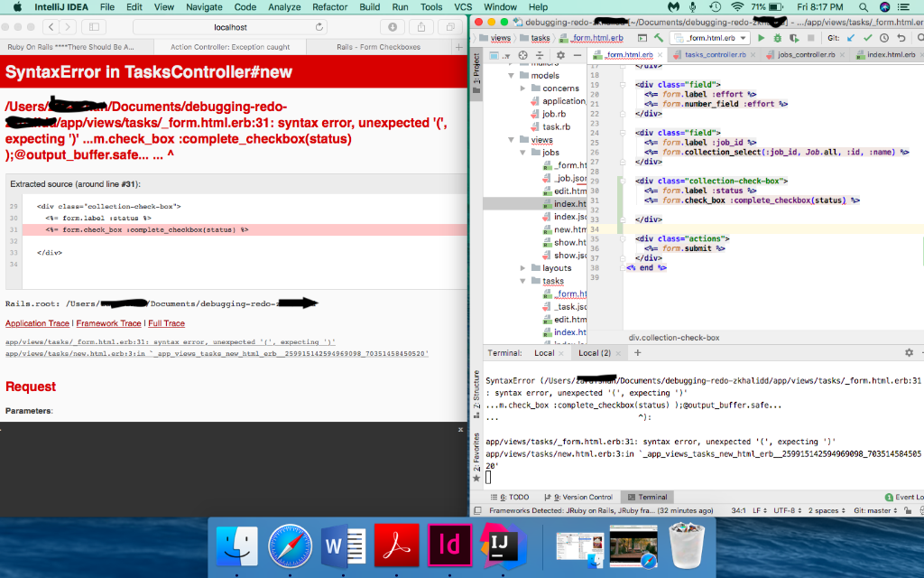Open the 9: Version Control tool tab
Screen dimensions: 924x578
click(x=579, y=498)
